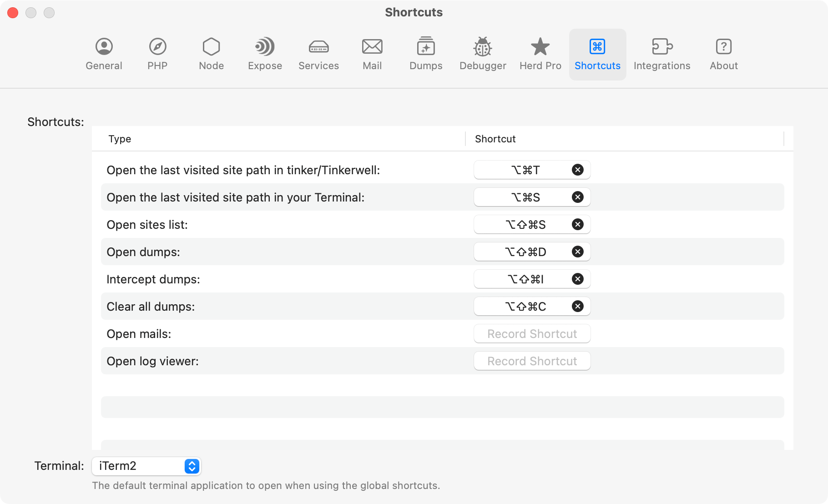Clear the Open sites list shortcut
The image size is (828, 504).
click(x=578, y=224)
